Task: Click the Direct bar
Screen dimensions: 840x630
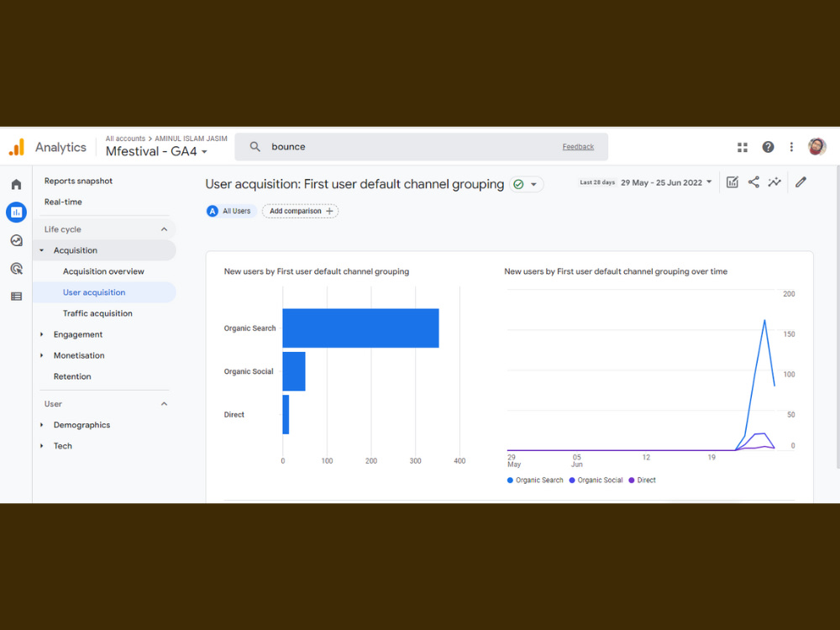Action: [286, 415]
